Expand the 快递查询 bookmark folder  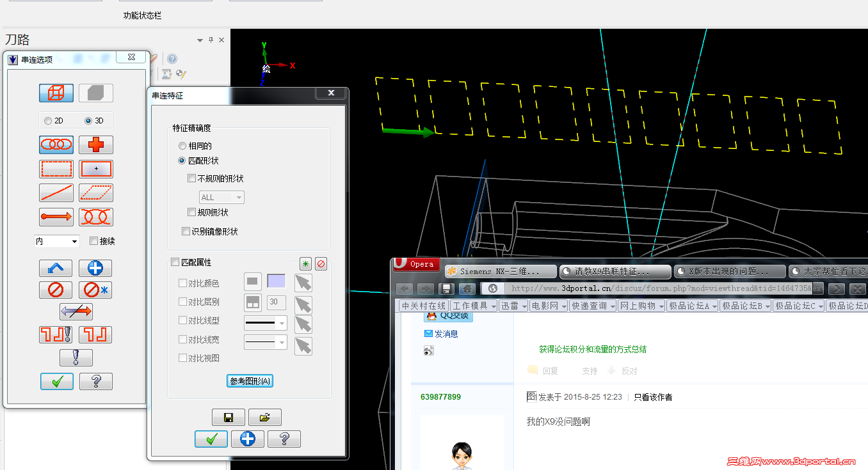tap(593, 306)
